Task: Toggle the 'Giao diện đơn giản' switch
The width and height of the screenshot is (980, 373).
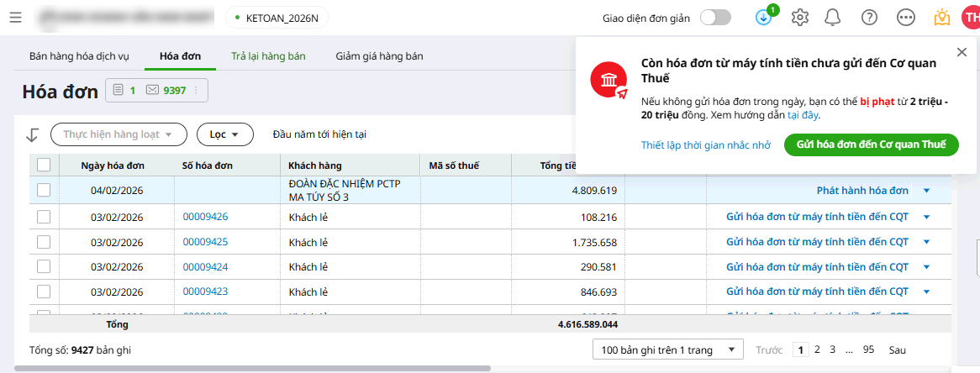Action: point(715,18)
